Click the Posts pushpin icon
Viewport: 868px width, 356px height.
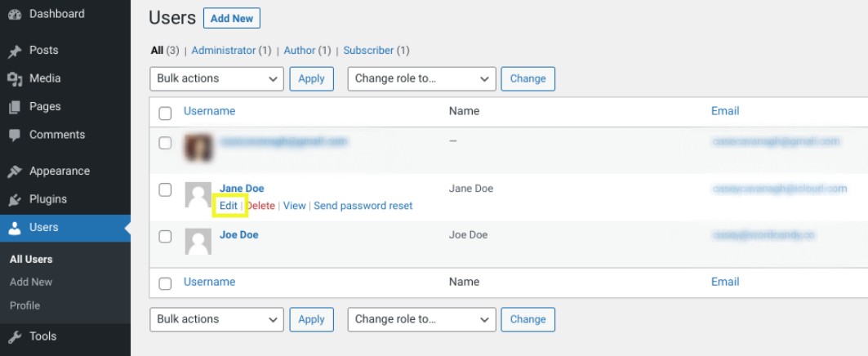coord(15,51)
